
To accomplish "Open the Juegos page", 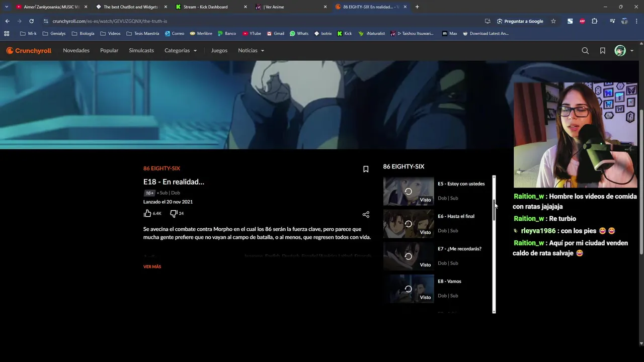I will [x=219, y=50].
